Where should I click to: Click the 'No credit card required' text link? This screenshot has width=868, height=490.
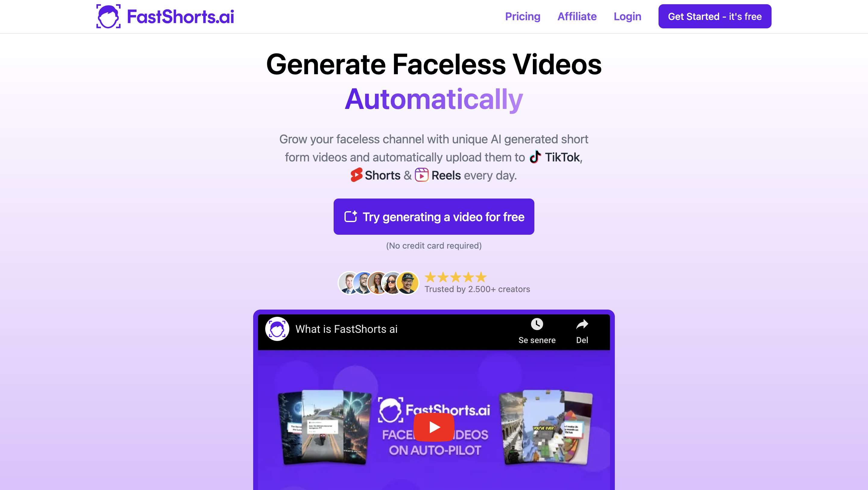[434, 245]
